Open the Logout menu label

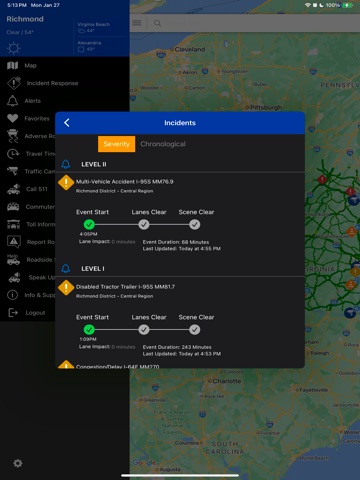35,313
